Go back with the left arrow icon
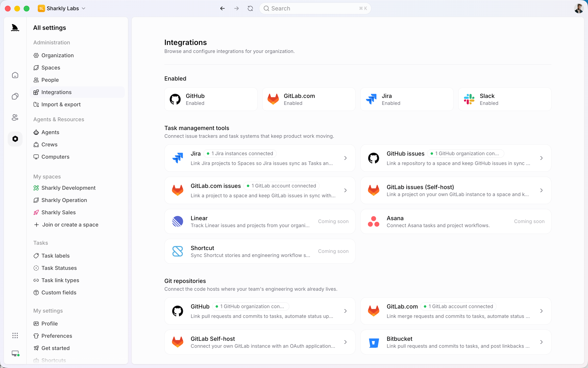Screen dimensions: 588x368 pos(222,9)
